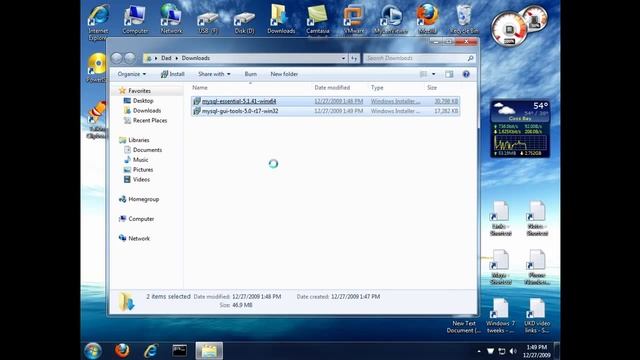Open Pictures library

(x=143, y=169)
